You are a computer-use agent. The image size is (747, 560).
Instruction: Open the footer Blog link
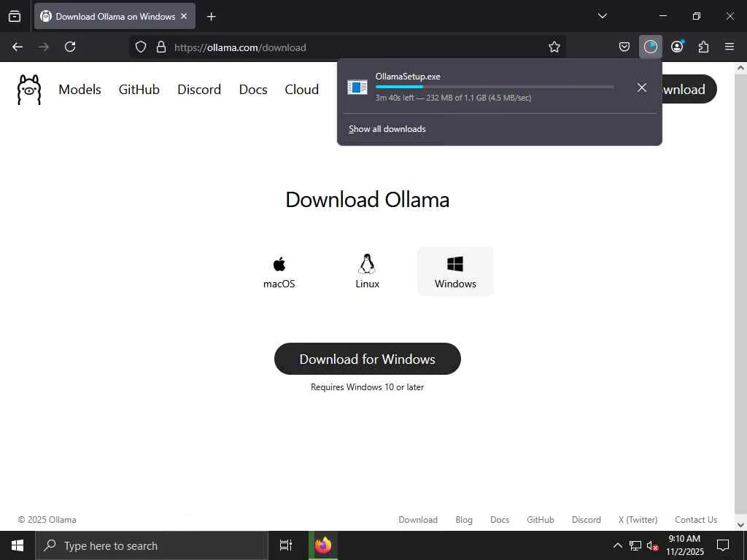click(x=463, y=519)
